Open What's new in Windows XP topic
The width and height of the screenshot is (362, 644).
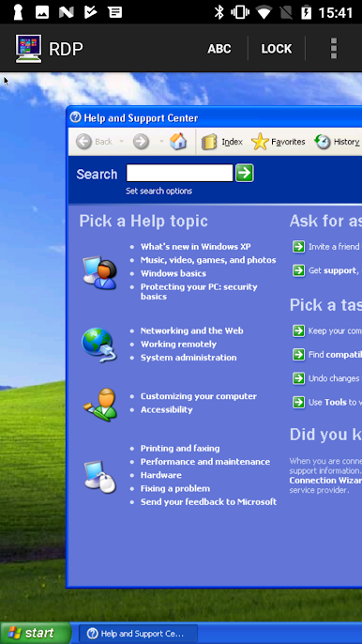click(x=195, y=247)
